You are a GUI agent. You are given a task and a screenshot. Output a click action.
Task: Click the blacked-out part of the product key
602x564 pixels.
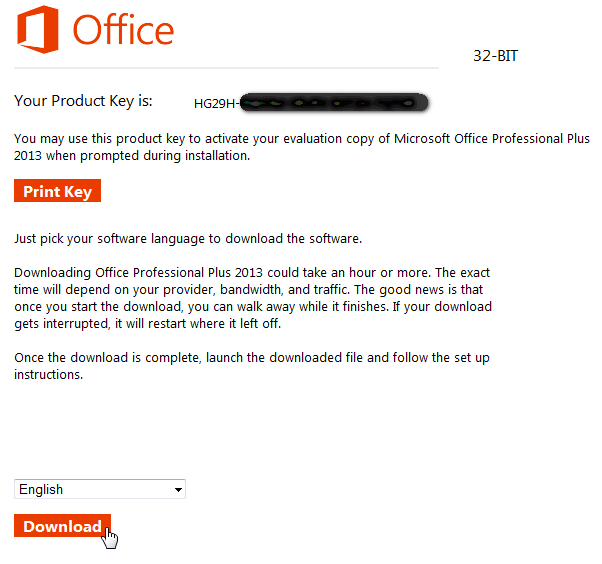[x=335, y=102]
